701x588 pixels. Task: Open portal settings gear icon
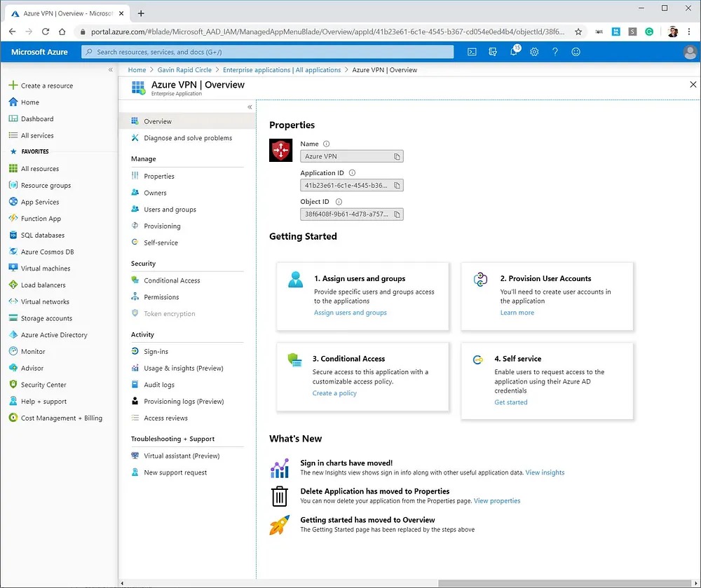pos(534,52)
